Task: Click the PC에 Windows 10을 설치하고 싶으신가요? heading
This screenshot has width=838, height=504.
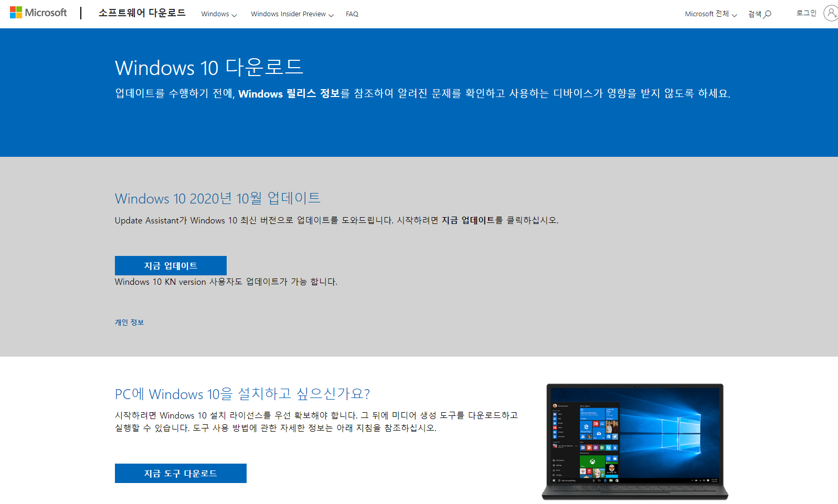Action: coord(242,394)
